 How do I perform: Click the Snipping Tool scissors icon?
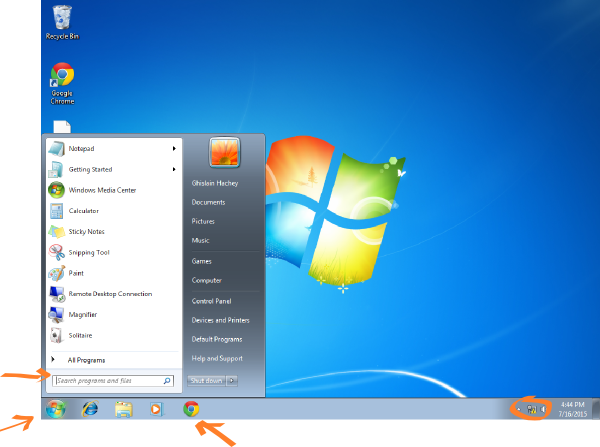coord(57,252)
